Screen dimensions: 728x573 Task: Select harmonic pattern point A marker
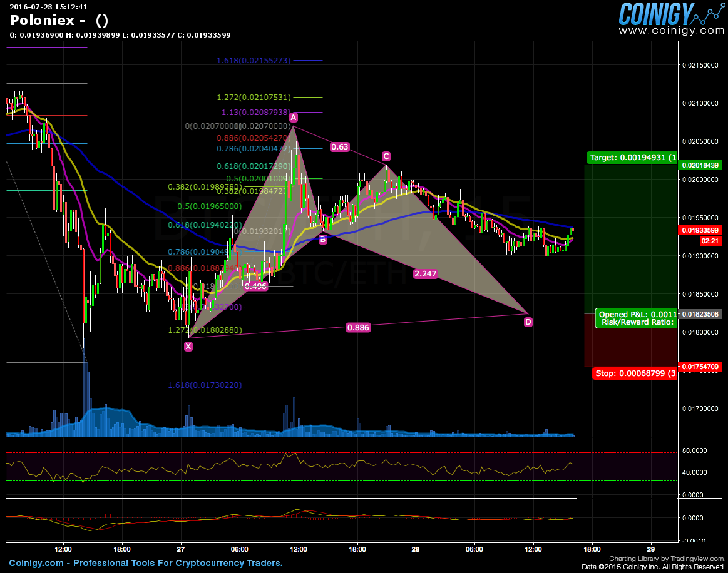pyautogui.click(x=293, y=117)
